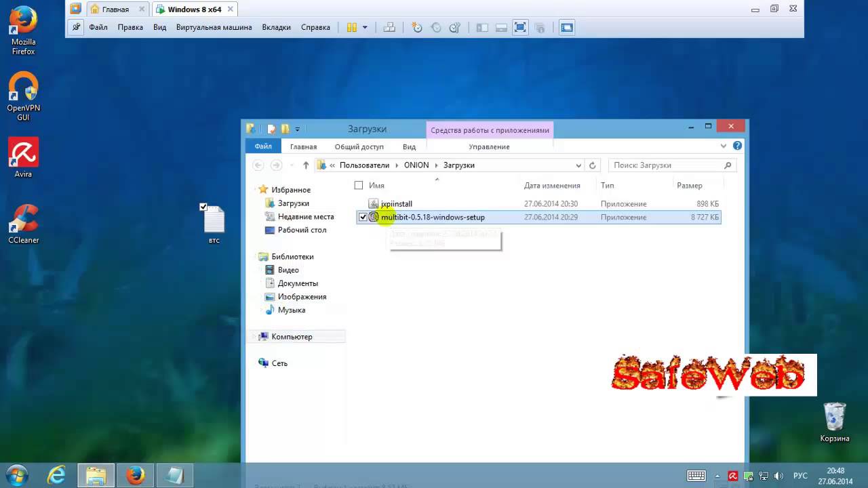Click the РУС language indicator
Viewport: 868px width, 488px height.
[x=801, y=476]
